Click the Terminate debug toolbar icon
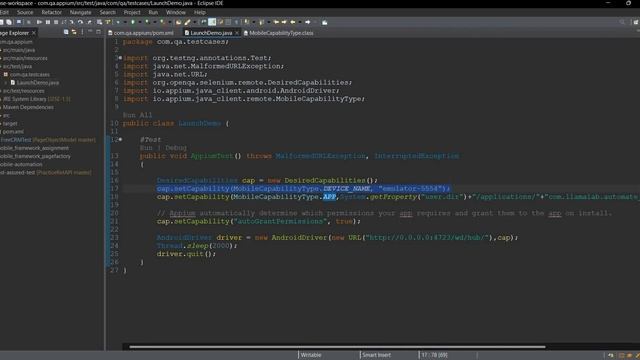The image size is (640, 360). [x=56, y=22]
